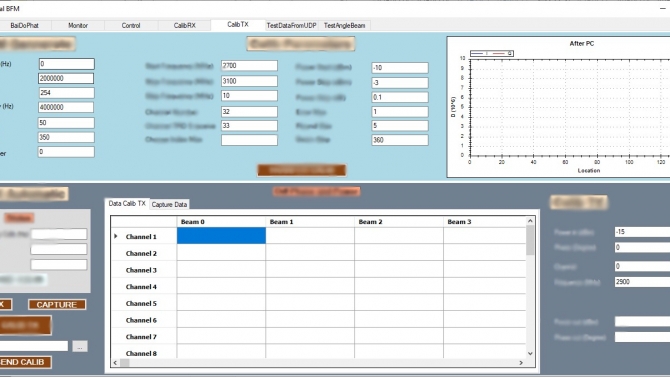
Task: Select the Data Calib TX sub-tab
Action: (x=127, y=203)
